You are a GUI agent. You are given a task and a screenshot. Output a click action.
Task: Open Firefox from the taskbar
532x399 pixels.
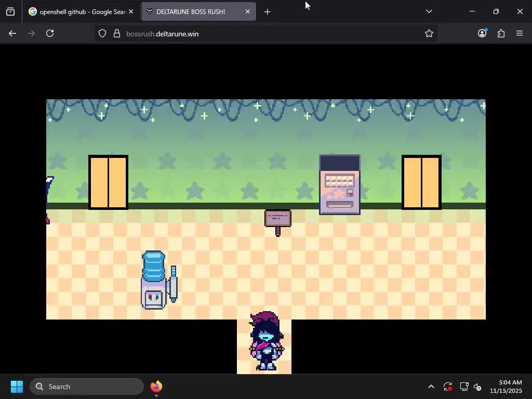(x=156, y=387)
